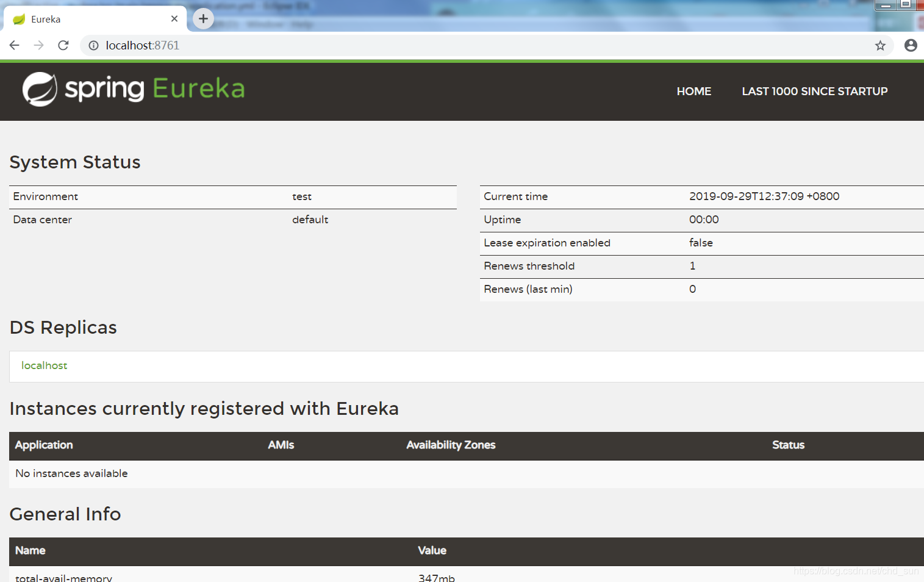Bookmark this page with the star icon

pos(880,45)
